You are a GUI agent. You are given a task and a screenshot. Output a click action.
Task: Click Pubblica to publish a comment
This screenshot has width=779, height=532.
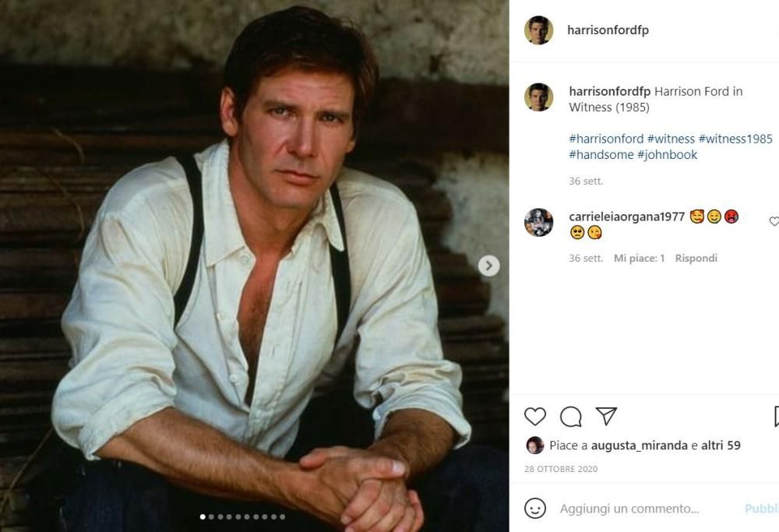pyautogui.click(x=764, y=508)
